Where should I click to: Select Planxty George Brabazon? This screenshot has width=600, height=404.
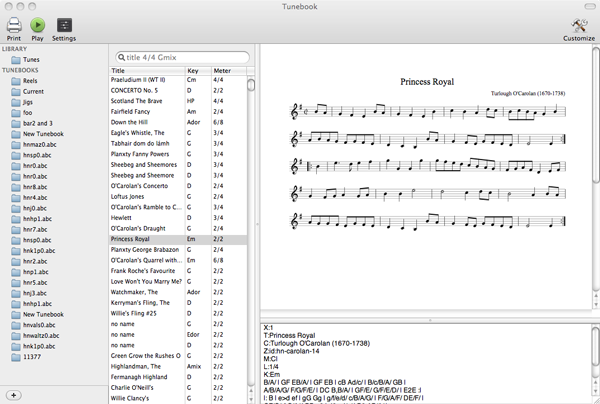tap(178, 250)
